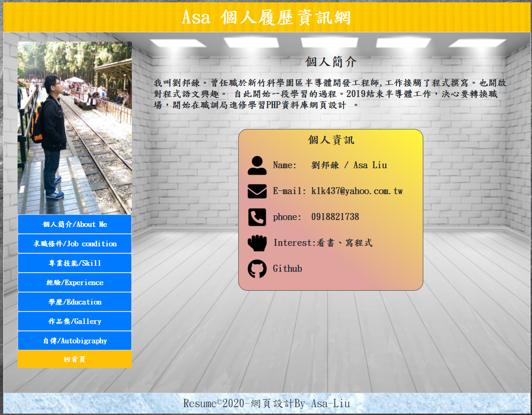Image resolution: width=532 pixels, height=415 pixels.
Task: Click the e-mail address klk437@yahoo.com.tw
Action: (357, 191)
